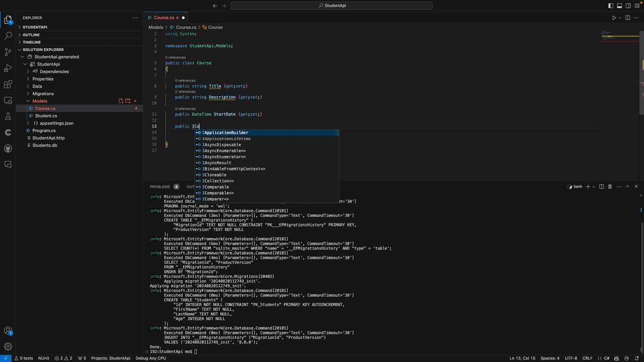Viewport: 644px width, 362px height.
Task: Open the Remote Explorer view
Action: tap(8, 101)
